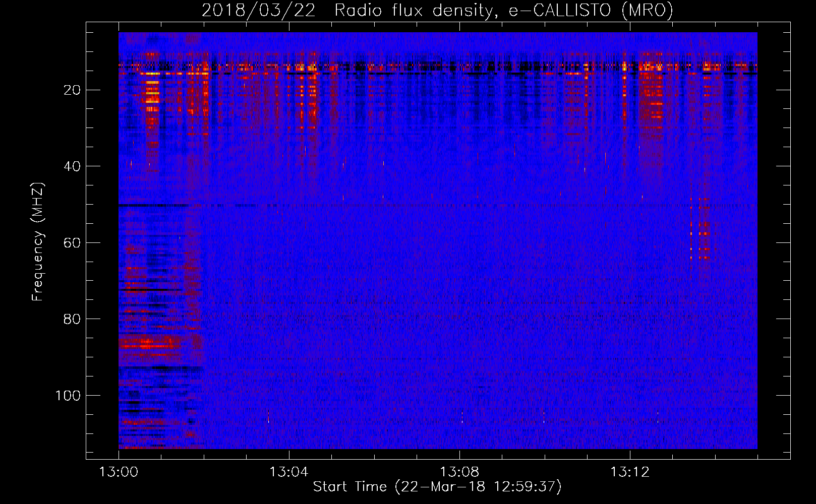Click the 'Start Time (22-Mar-18 12:59:37)' label
Viewport: 816px width, 504px height.
(x=437, y=487)
